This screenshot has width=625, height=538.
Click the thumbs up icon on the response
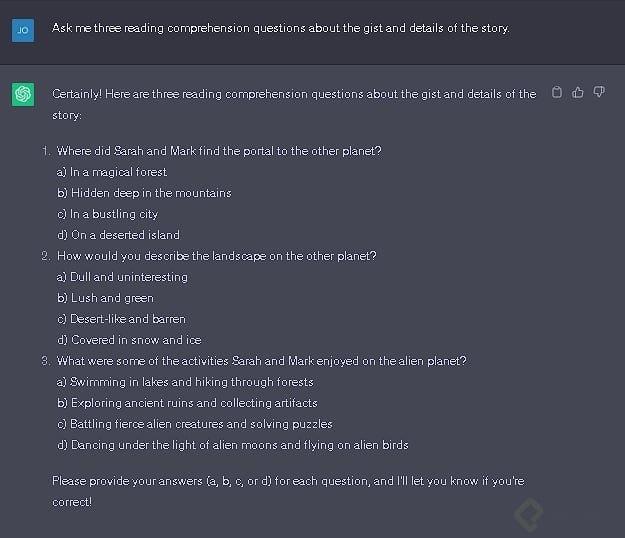pyautogui.click(x=578, y=94)
